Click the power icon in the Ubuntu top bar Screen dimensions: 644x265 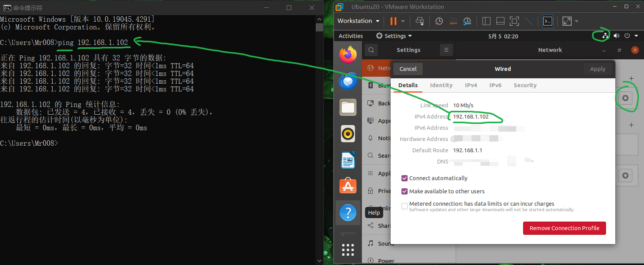click(627, 36)
